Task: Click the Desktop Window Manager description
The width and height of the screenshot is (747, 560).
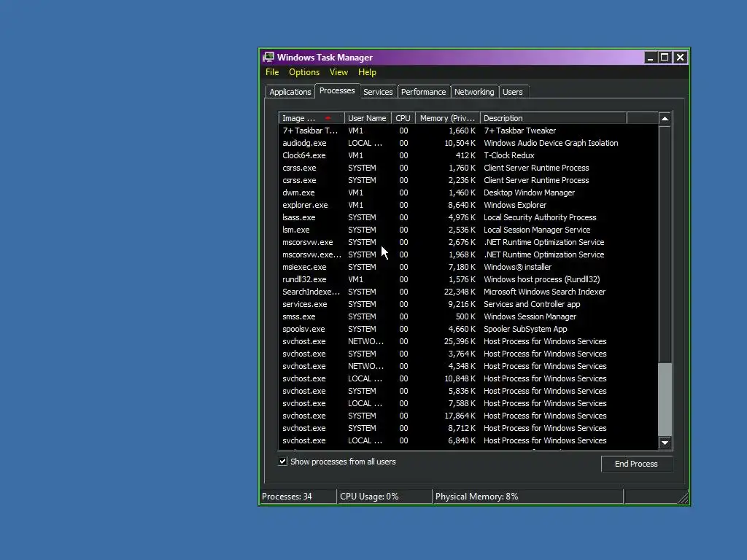Action: [x=530, y=192]
